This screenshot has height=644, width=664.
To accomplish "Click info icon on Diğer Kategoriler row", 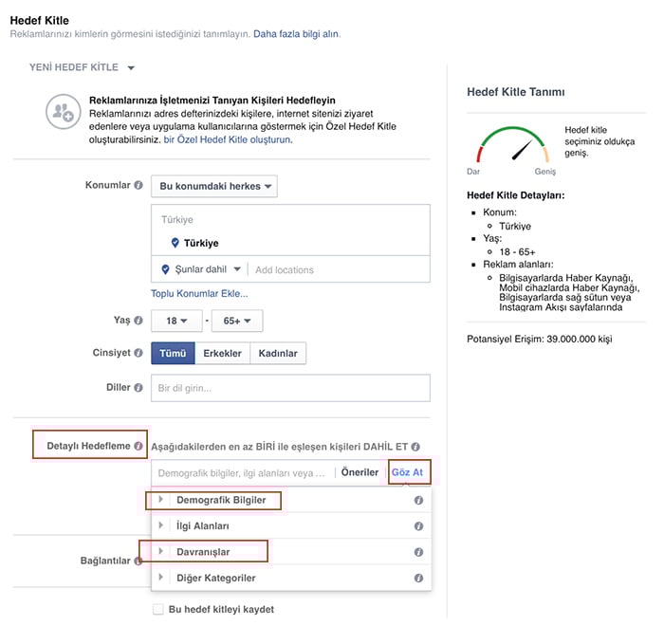I will [419, 579].
